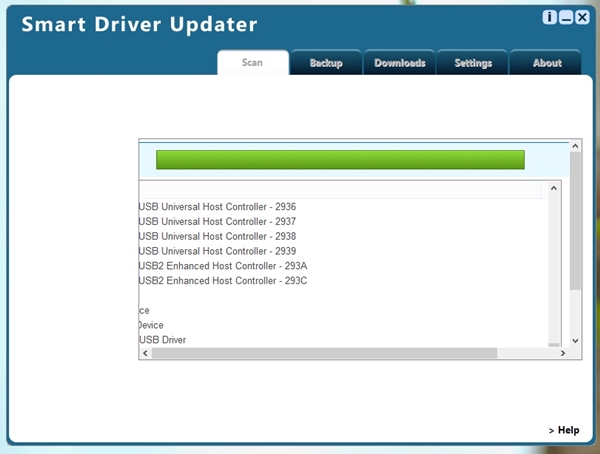600x454 pixels.
Task: Select USB Universal Host Controller - 2938
Action: [217, 236]
